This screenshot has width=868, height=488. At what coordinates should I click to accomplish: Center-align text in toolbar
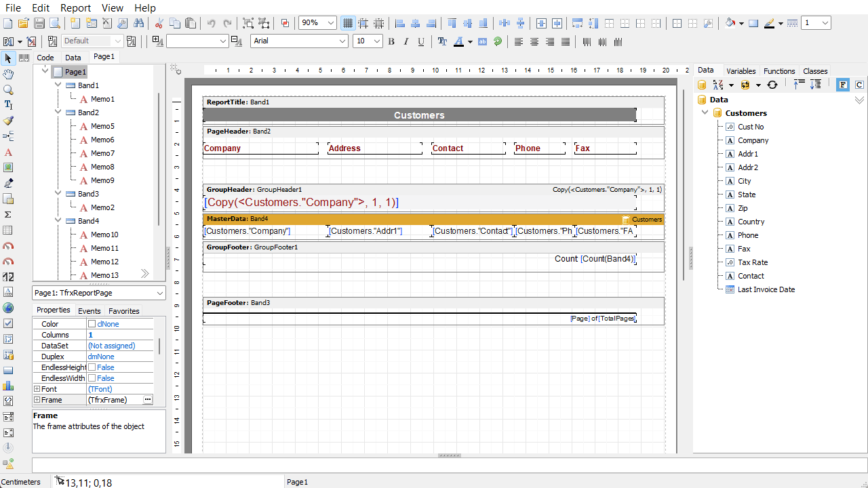[534, 41]
